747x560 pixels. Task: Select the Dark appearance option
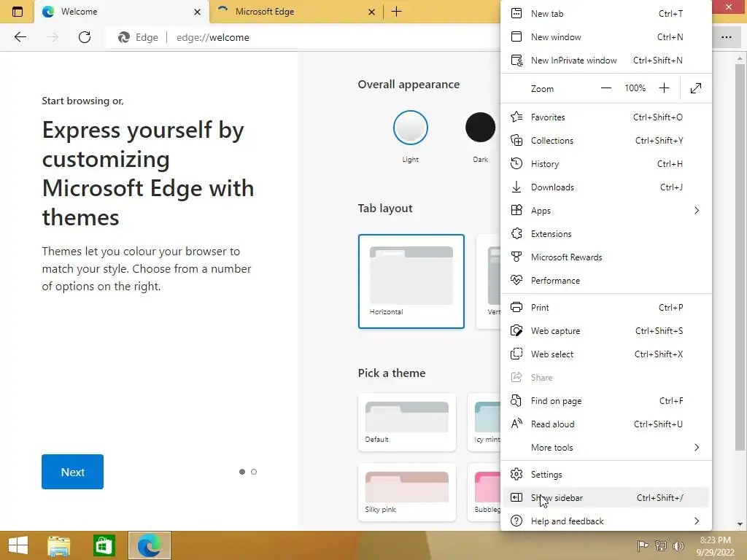480,128
